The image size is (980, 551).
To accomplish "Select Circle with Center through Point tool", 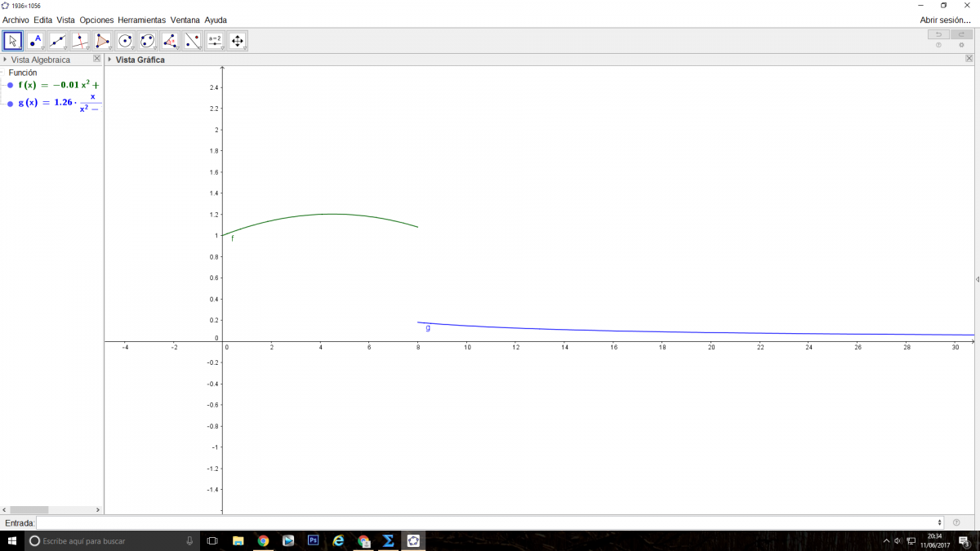I will [125, 41].
